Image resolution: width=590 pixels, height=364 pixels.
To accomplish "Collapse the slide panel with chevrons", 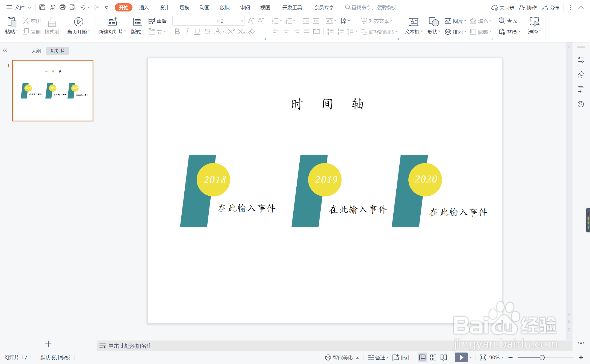I will point(5,50).
